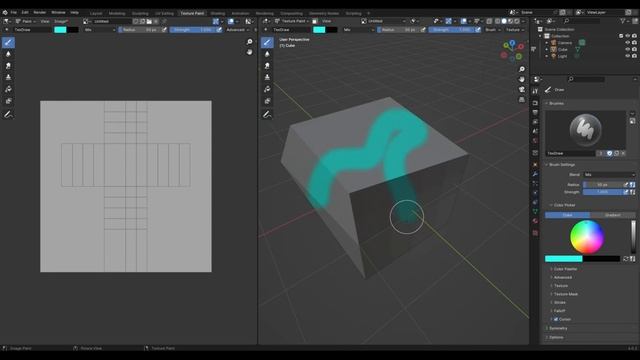Open the Texture properties tab icon
This screenshot has height=360, width=640.
click(536, 233)
